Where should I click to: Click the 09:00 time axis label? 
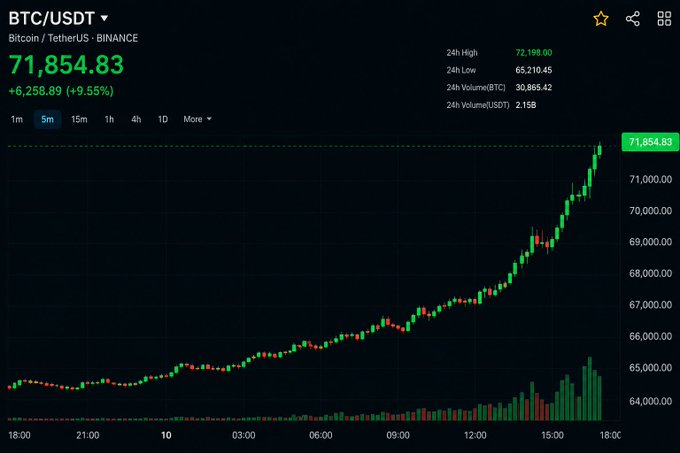click(x=398, y=435)
